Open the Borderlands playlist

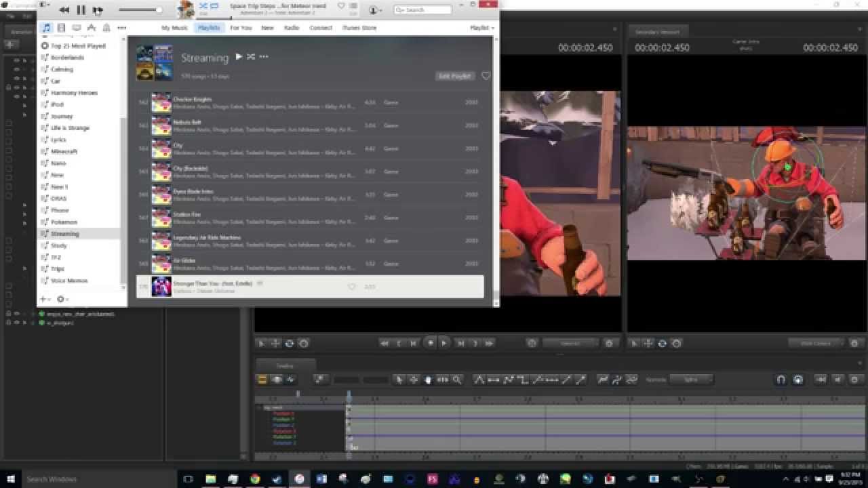67,58
